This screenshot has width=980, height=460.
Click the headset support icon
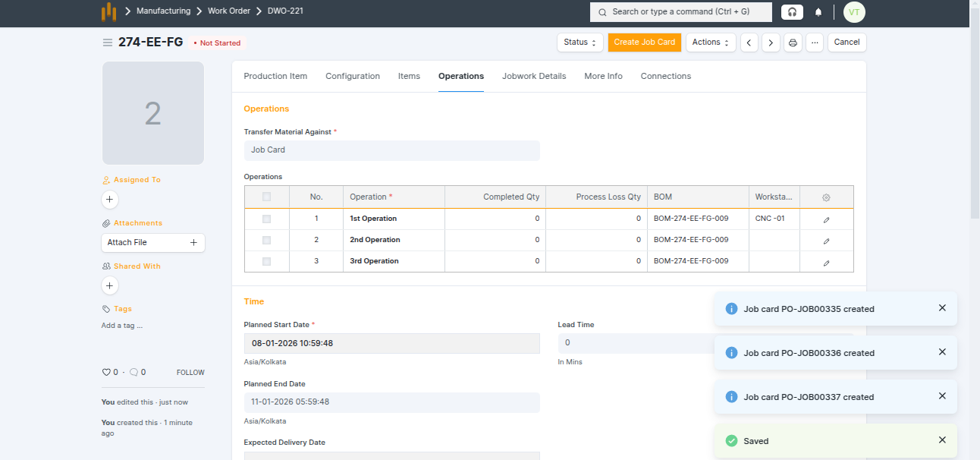[x=792, y=12]
